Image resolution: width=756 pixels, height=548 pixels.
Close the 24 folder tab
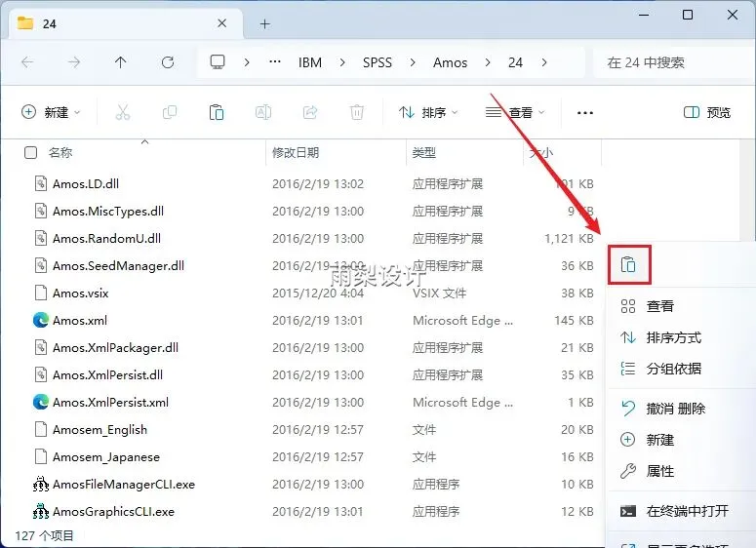point(221,23)
